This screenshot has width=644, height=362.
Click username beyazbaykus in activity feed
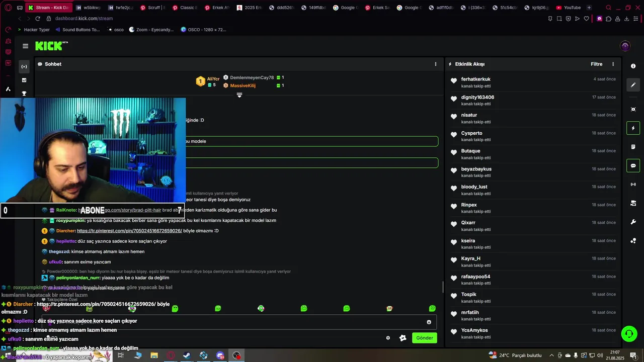coord(476,169)
